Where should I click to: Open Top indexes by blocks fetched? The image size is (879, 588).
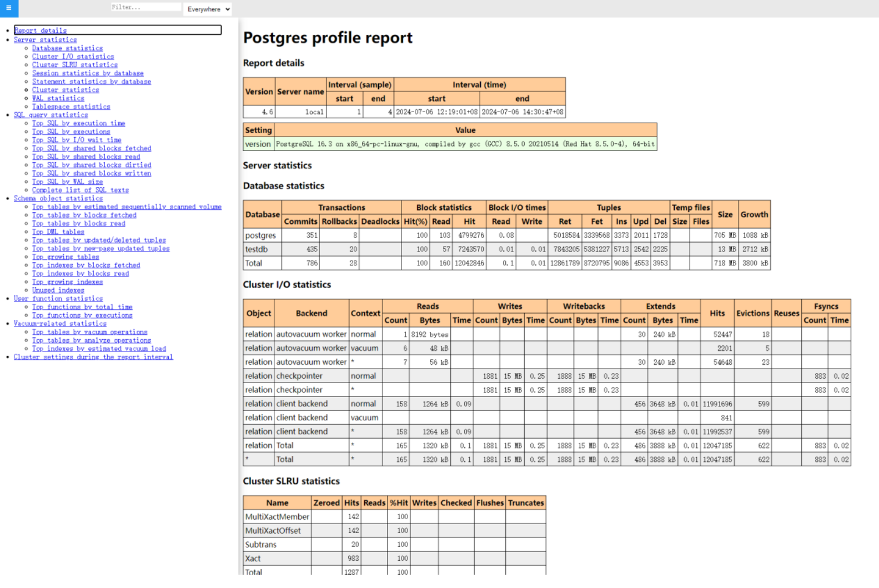[86, 265]
